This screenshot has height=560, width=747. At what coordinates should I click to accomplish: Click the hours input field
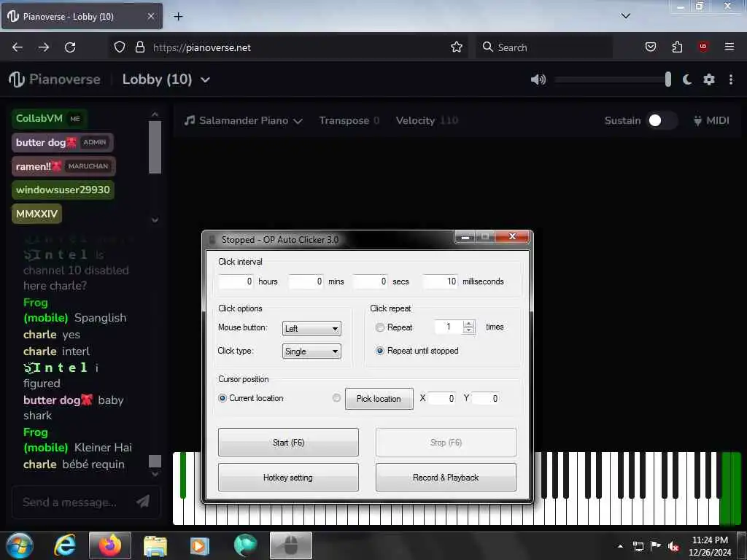236,281
